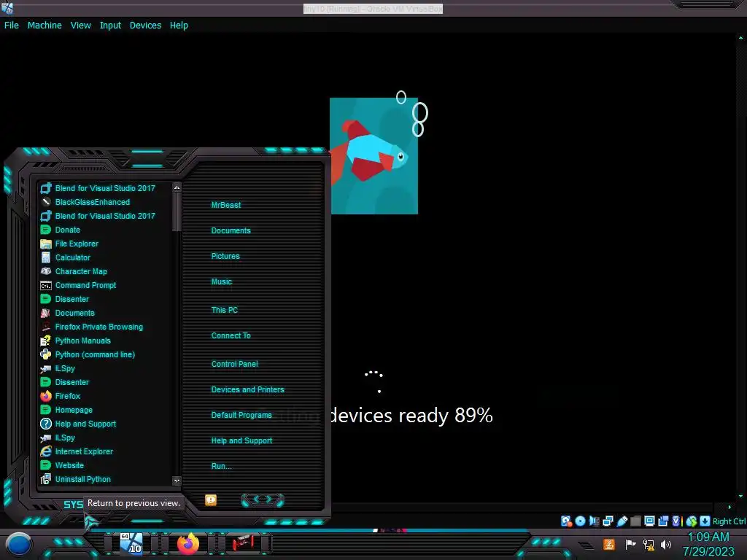Click the USB devices status icon

(x=622, y=521)
